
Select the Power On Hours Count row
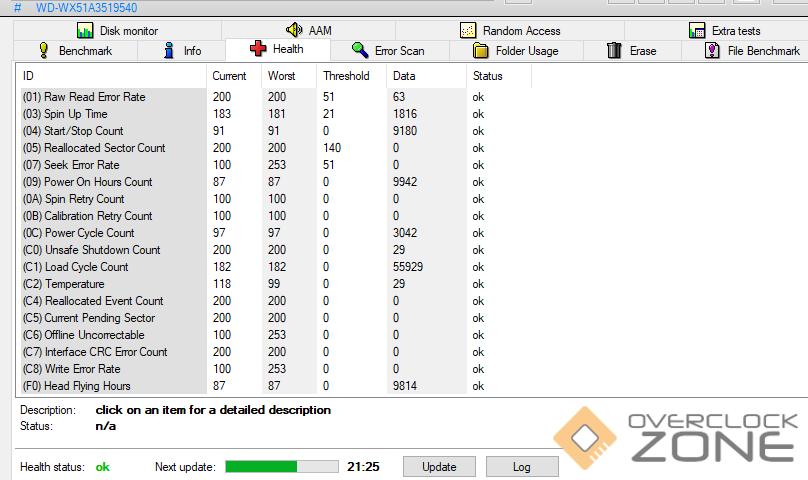click(x=276, y=182)
